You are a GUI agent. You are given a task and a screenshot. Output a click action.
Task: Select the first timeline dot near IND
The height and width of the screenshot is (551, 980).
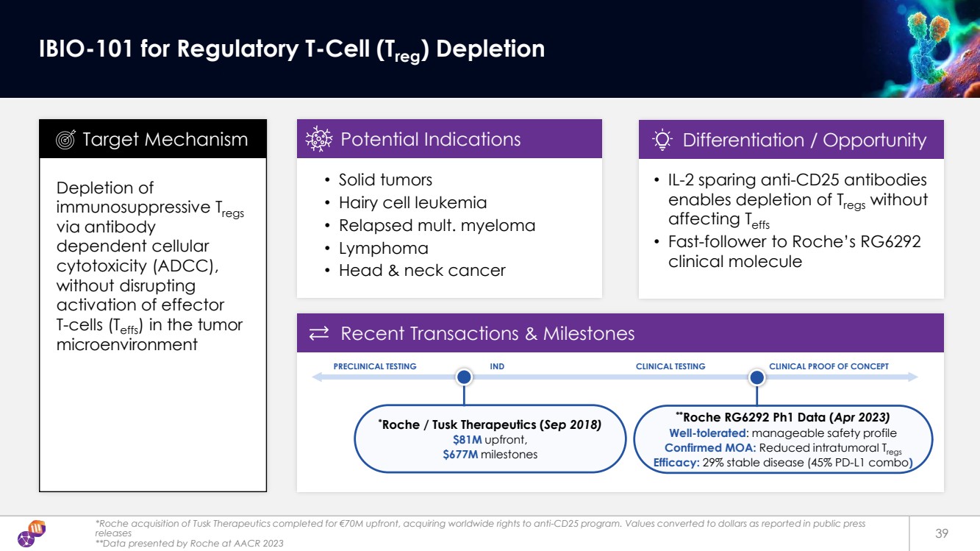(x=464, y=377)
